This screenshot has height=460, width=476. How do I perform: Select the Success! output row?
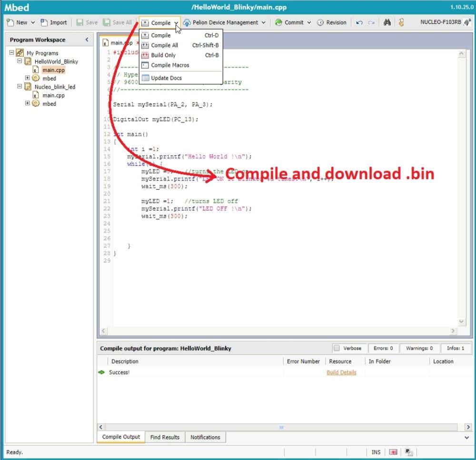click(x=285, y=372)
